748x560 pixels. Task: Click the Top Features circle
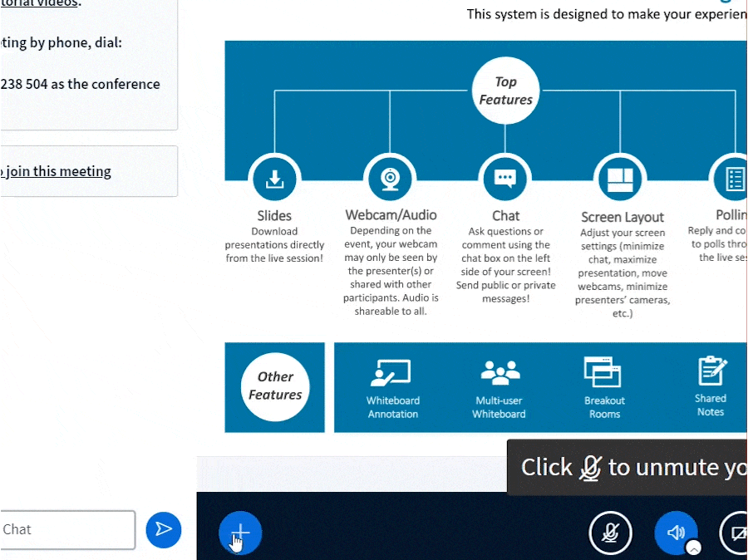pos(505,90)
